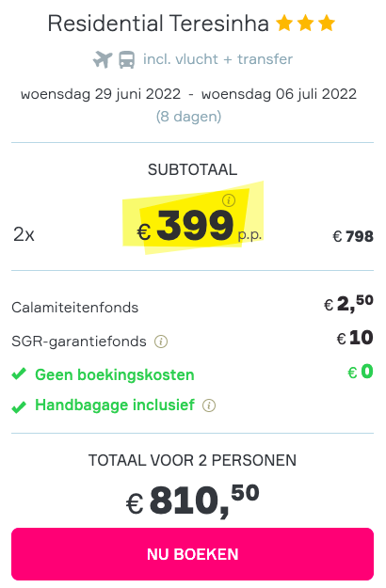Click the '(8 dagen)' duration text
Image resolution: width=386 pixels, height=588 pixels.
click(x=188, y=117)
